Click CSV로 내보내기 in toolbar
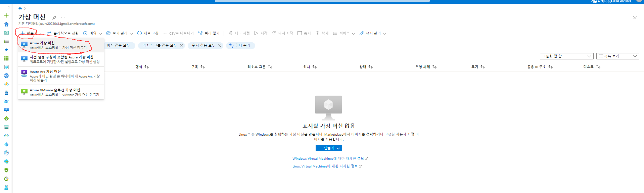 tap(178, 33)
